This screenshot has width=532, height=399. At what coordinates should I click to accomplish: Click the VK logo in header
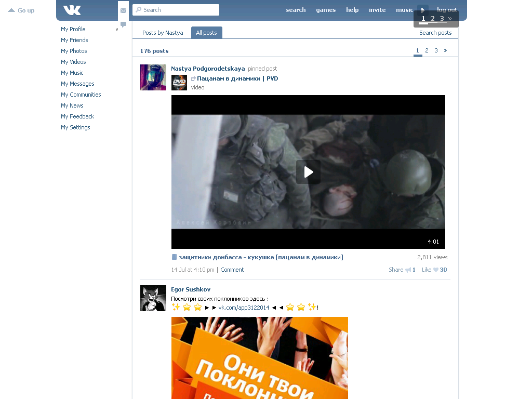point(72,10)
